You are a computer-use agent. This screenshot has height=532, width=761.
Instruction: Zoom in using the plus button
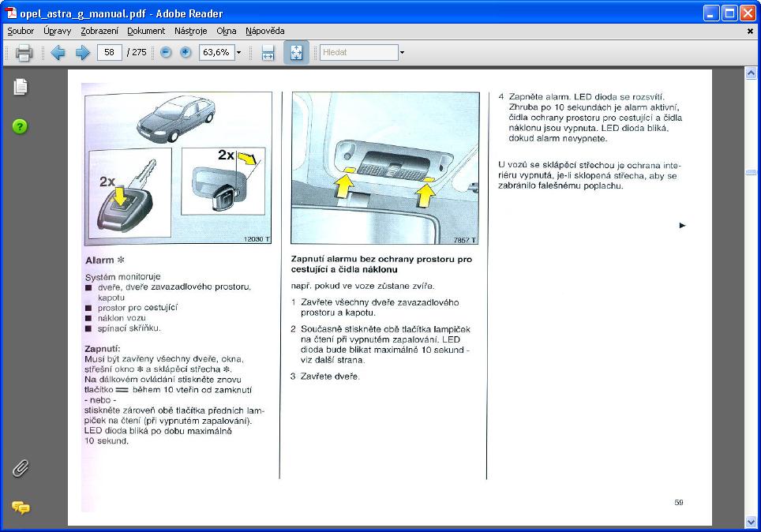[186, 53]
